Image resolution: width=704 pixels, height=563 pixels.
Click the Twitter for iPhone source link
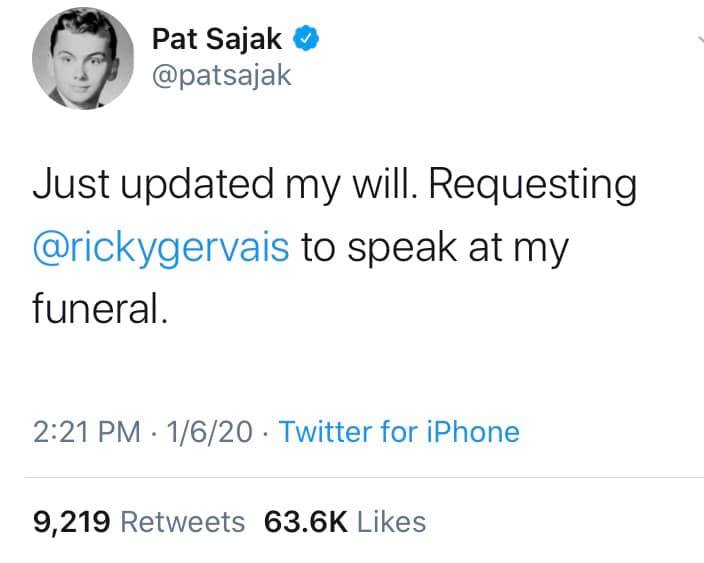[399, 432]
